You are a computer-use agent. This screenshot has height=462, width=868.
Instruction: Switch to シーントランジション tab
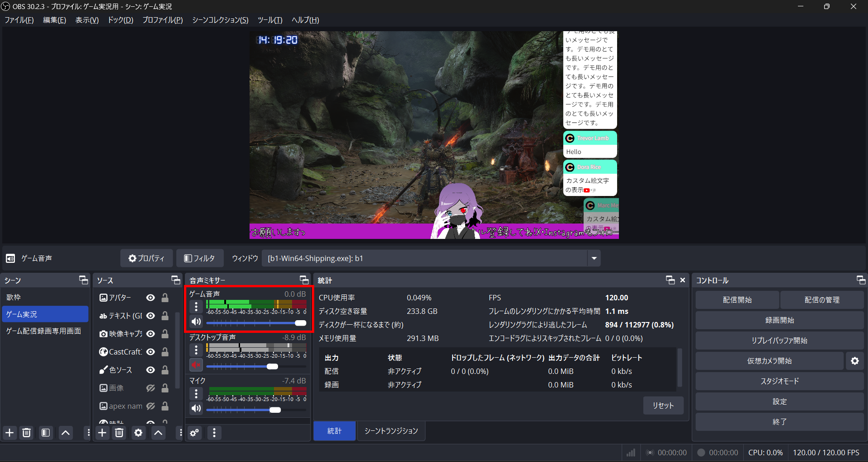391,431
